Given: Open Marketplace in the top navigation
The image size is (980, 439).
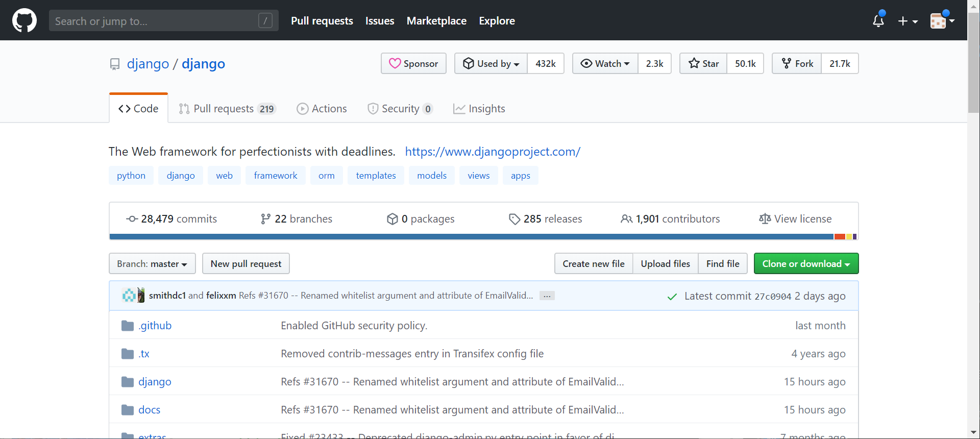Looking at the screenshot, I should coord(436,21).
